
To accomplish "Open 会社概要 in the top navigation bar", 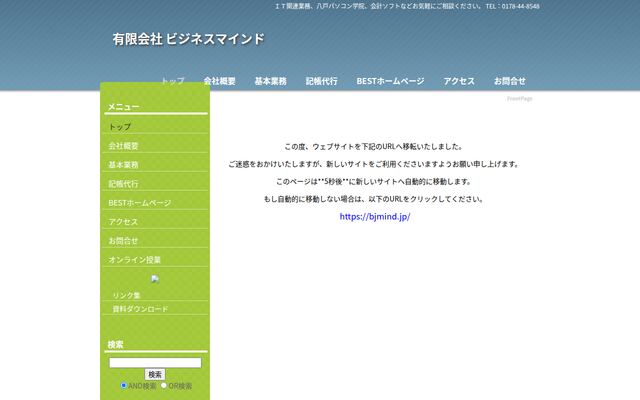I will (x=220, y=81).
